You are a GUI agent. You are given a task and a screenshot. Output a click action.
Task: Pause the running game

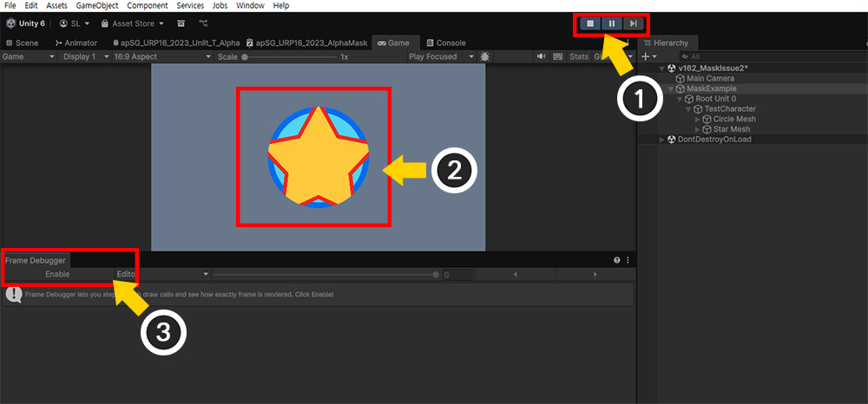coord(612,23)
